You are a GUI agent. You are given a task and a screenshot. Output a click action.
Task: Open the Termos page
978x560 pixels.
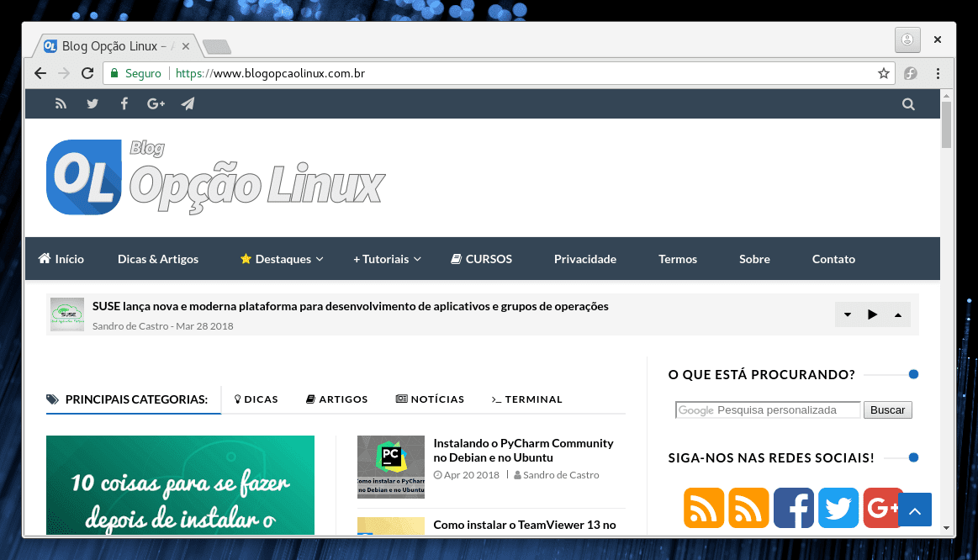pyautogui.click(x=677, y=259)
